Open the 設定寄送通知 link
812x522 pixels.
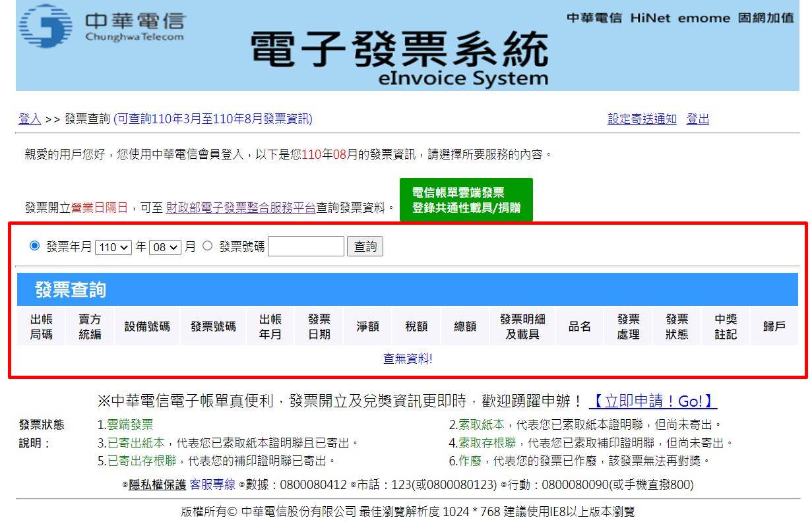click(642, 119)
